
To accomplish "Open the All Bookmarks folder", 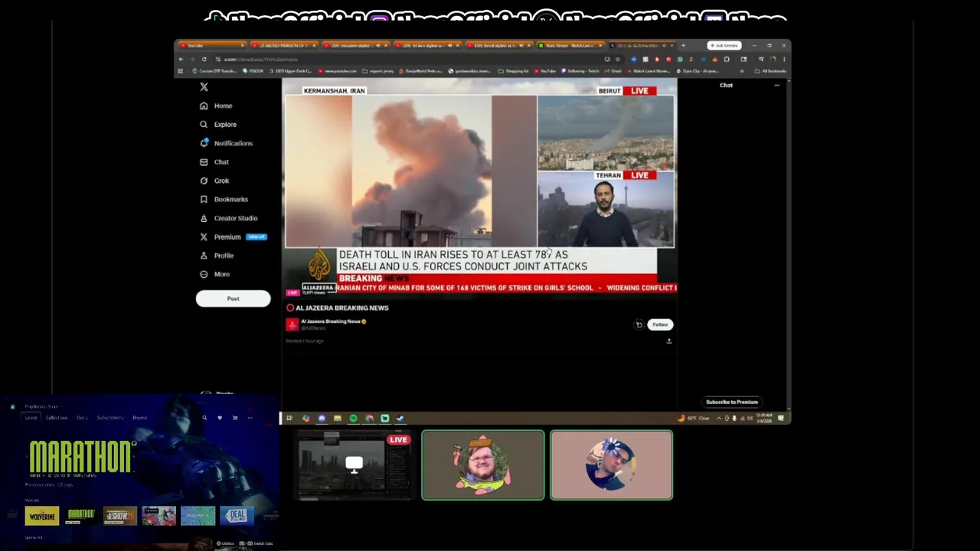I will (770, 70).
